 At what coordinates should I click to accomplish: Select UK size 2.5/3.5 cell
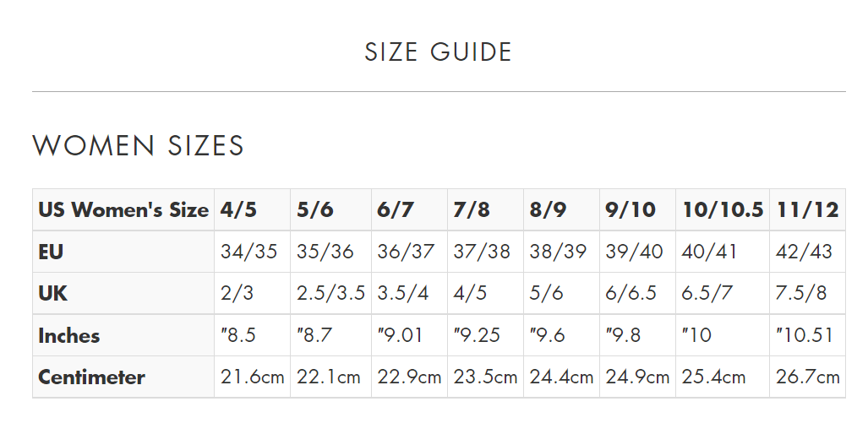point(330,294)
